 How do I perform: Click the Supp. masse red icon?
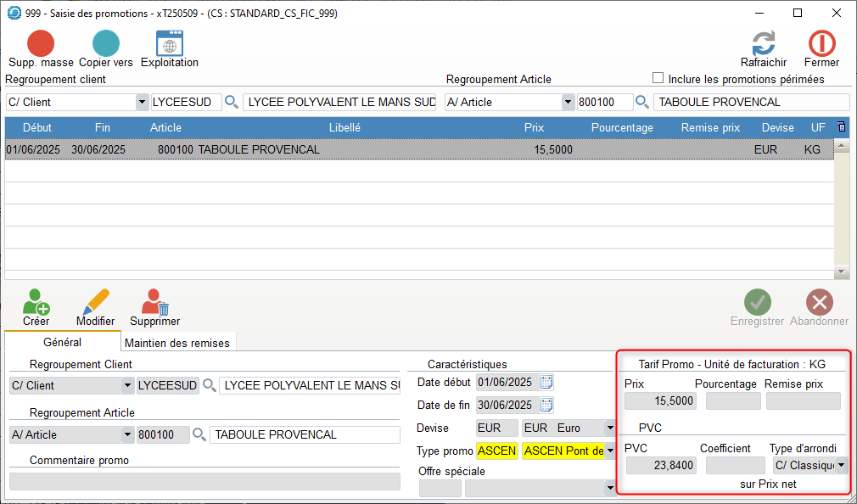[x=41, y=44]
